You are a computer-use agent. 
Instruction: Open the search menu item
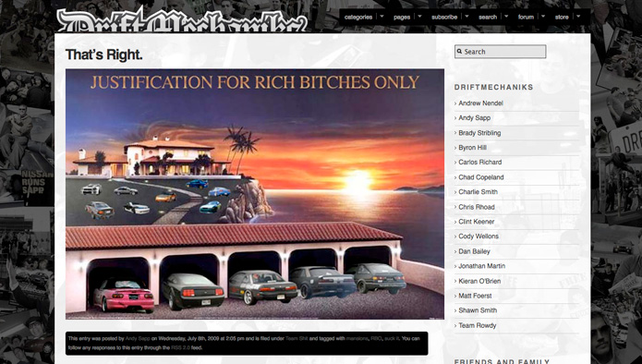click(488, 18)
